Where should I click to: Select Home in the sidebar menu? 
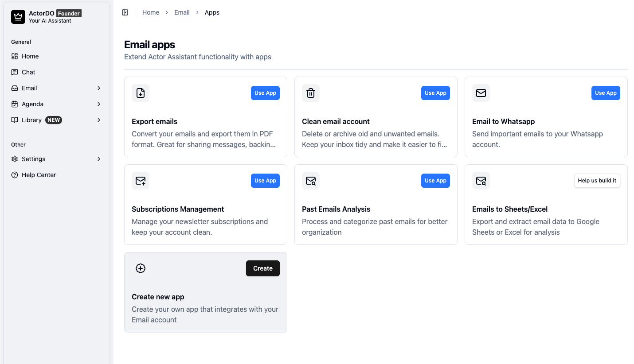(x=30, y=56)
